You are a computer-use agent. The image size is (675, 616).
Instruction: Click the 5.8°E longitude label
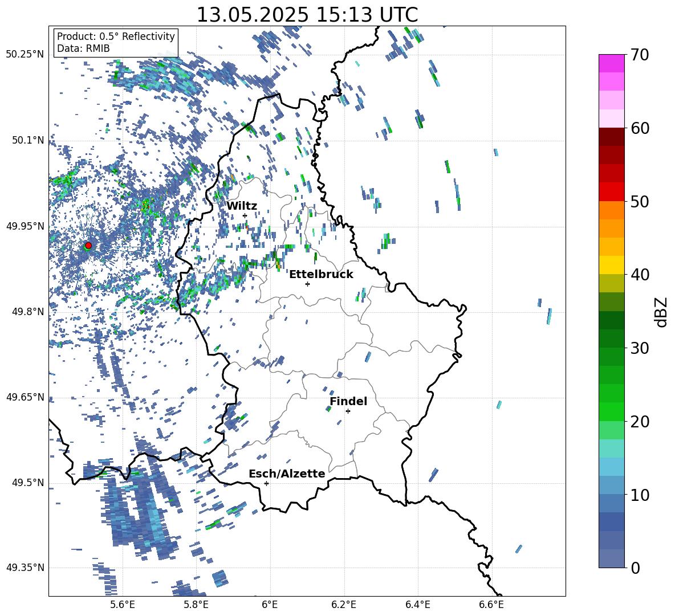click(196, 605)
